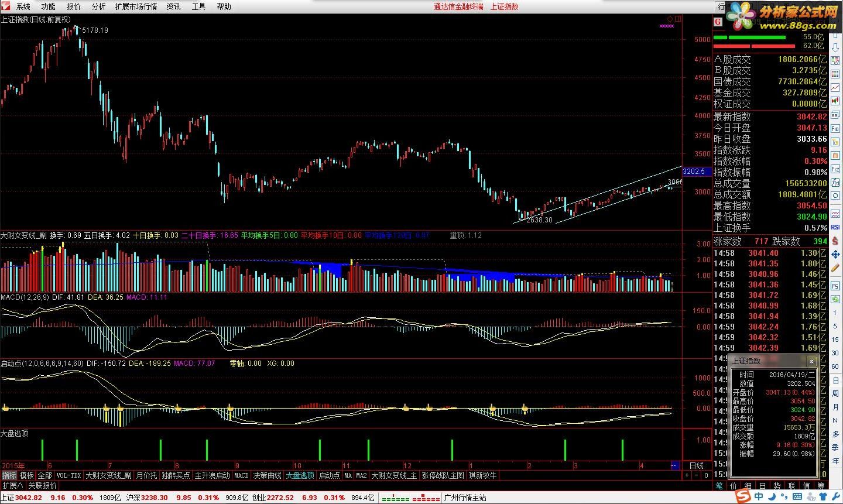Click the blue four-arrow move icon
The height and width of the screenshot is (504, 843).
(x=835, y=255)
